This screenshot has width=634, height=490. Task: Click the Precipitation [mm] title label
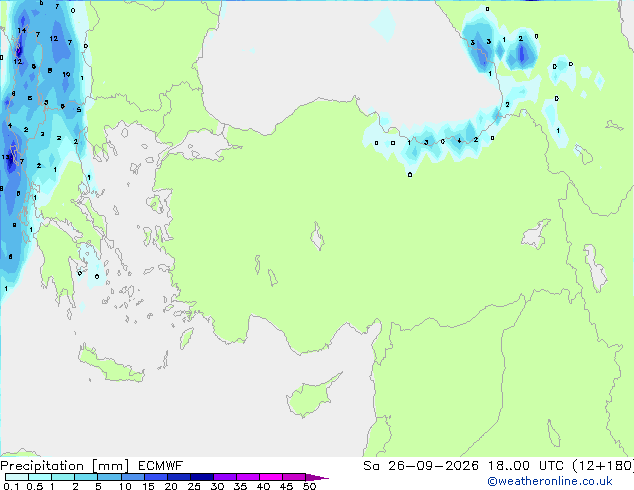65,466
